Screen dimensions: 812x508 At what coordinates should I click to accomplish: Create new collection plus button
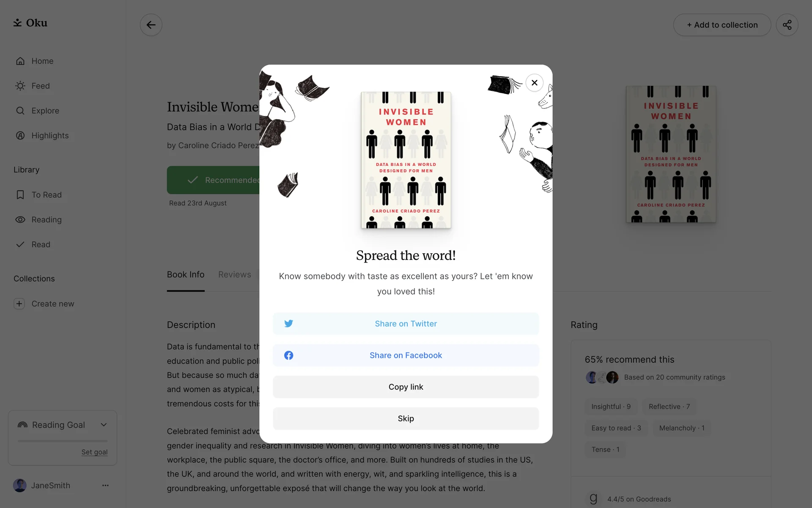click(19, 304)
